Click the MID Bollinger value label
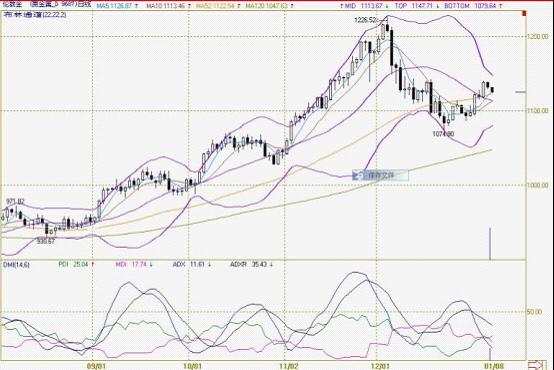The image size is (554, 370). coord(364,6)
